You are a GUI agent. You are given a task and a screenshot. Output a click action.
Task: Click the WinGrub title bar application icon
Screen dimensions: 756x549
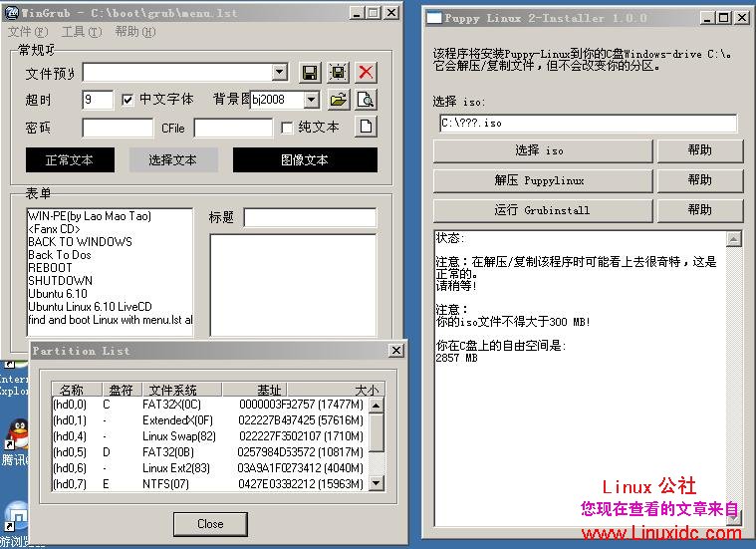[x=12, y=13]
